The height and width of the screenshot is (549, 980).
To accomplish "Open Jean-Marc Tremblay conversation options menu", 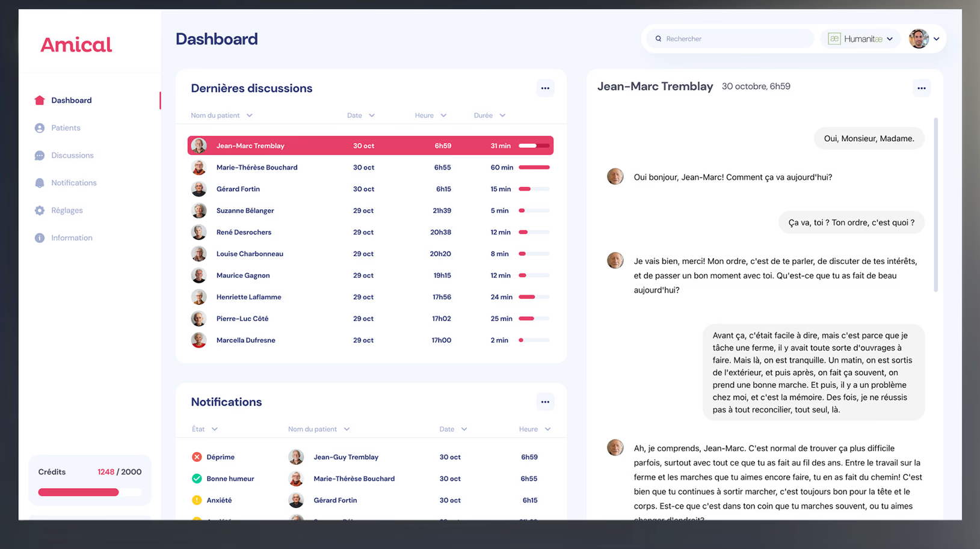I will coord(921,88).
